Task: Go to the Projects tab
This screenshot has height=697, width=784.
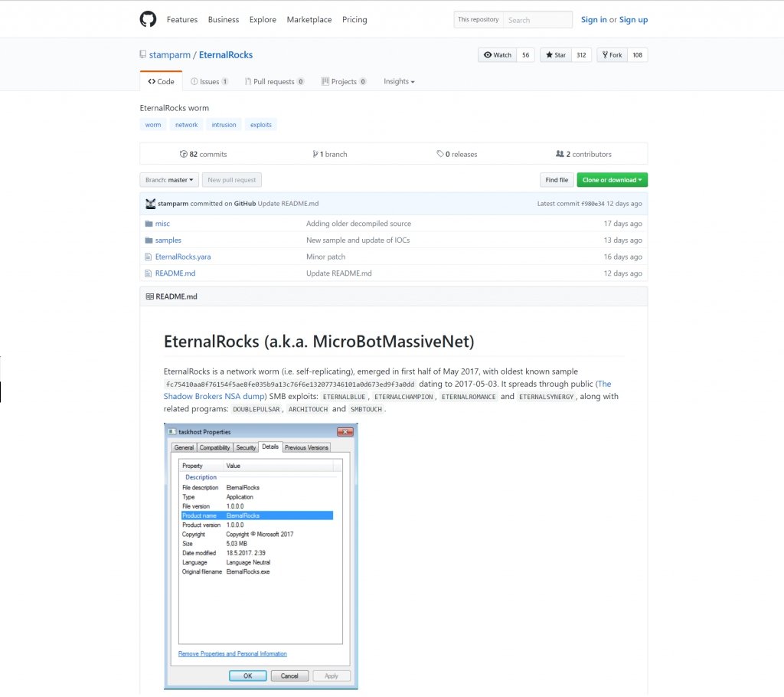Action: click(x=344, y=81)
